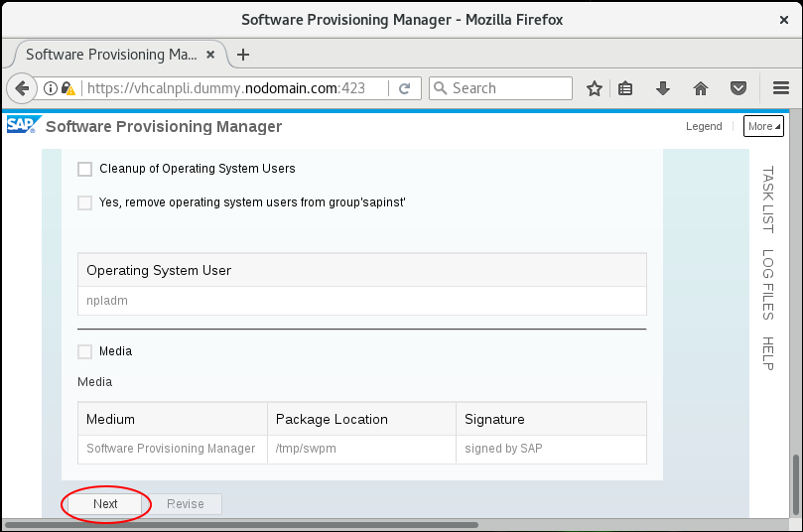Bookmark this page with the star icon
803x532 pixels.
(594, 88)
